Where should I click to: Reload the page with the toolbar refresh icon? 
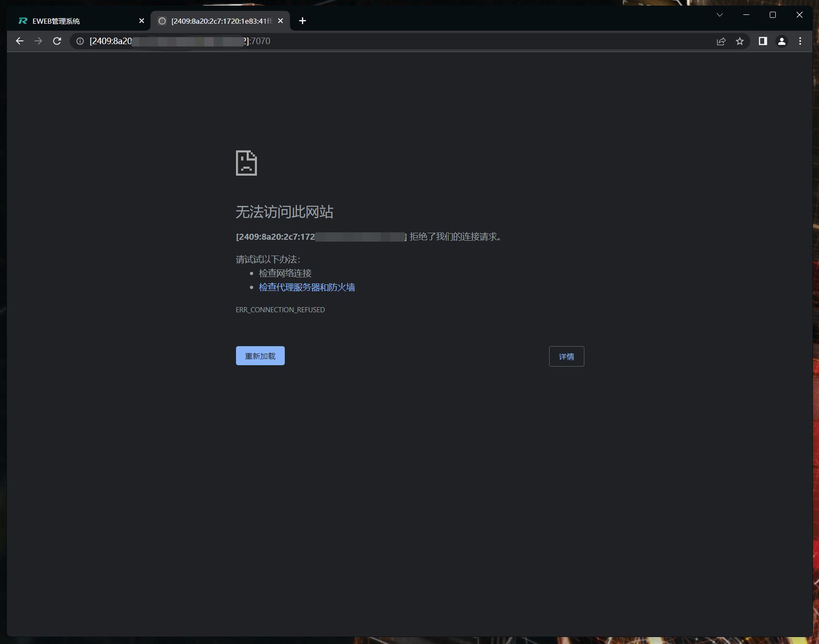point(57,41)
